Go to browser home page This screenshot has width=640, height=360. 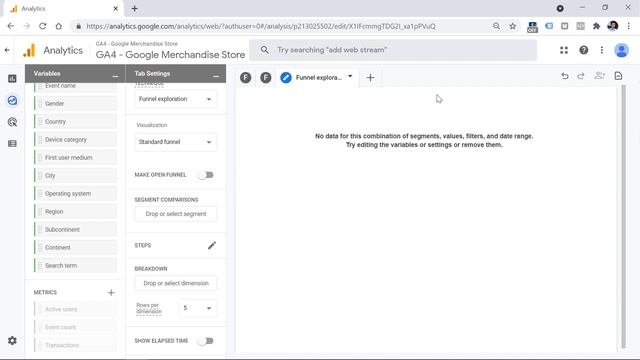(x=59, y=26)
